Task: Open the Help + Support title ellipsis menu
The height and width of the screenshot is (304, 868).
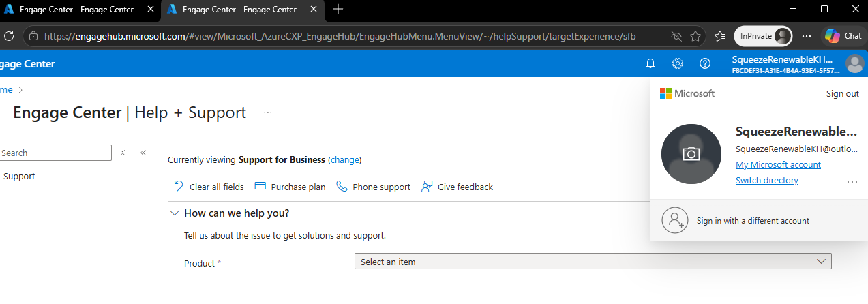Action: pos(268,112)
